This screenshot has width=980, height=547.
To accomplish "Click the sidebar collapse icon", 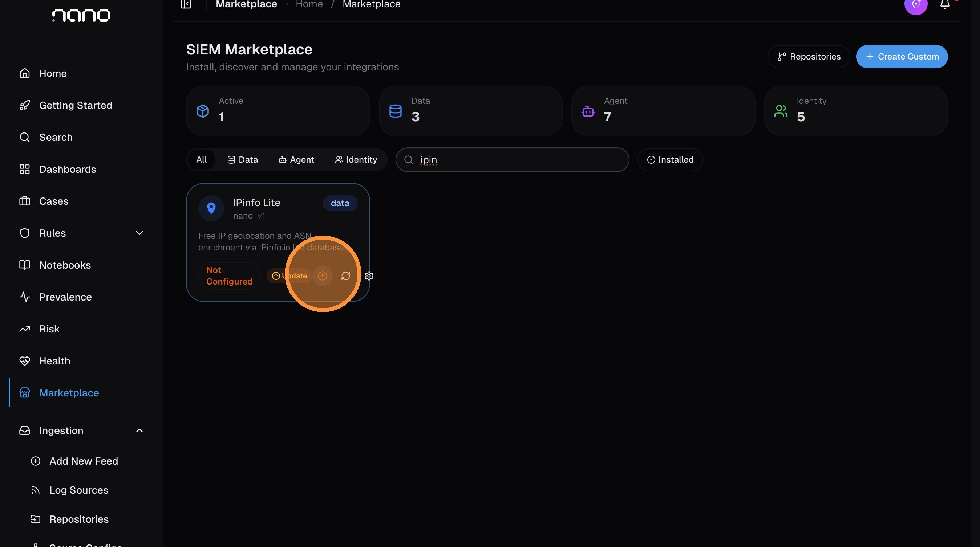I will [x=186, y=4].
